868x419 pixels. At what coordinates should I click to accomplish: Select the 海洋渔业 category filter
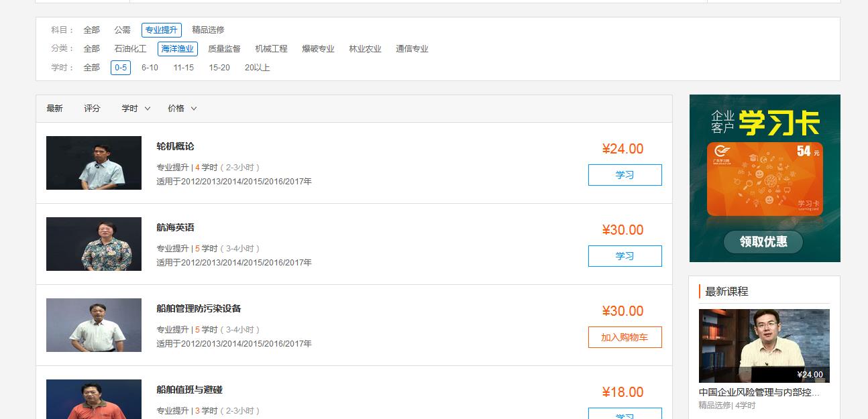178,49
